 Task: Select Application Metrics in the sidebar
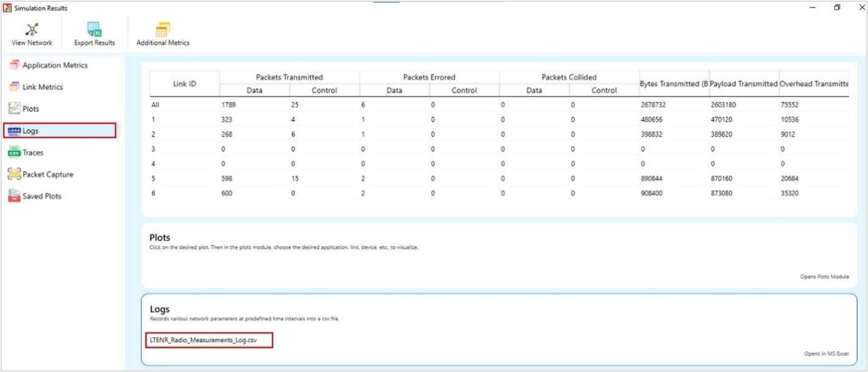click(54, 65)
